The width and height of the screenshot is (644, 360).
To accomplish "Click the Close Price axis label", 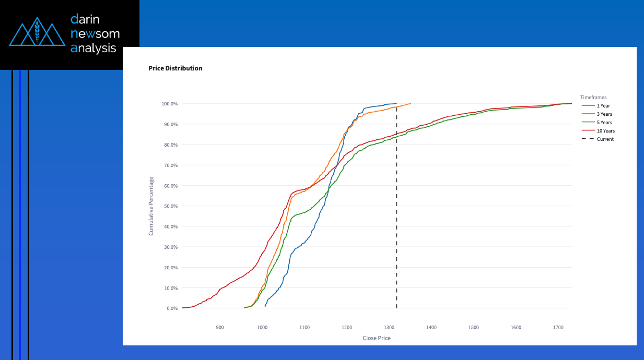I will [377, 338].
